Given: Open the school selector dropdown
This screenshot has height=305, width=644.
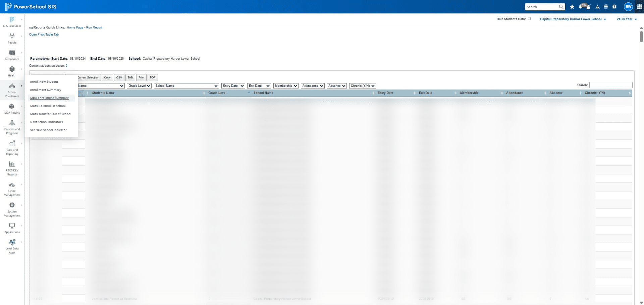Looking at the screenshot, I should click(573, 19).
